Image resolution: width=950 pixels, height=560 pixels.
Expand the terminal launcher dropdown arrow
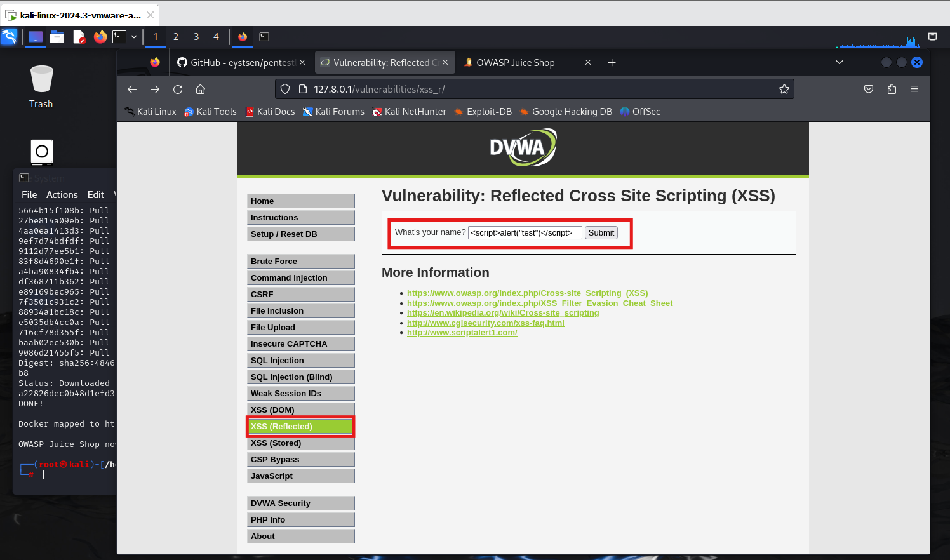tap(134, 37)
